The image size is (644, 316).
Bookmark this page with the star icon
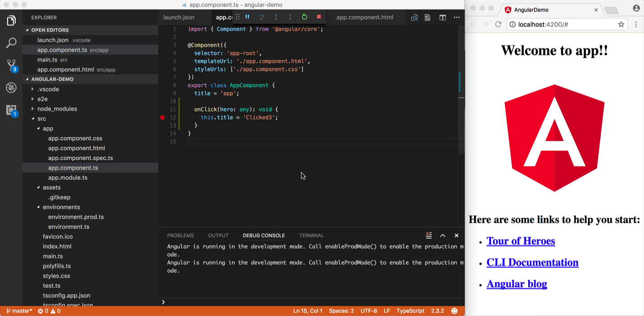tap(621, 24)
